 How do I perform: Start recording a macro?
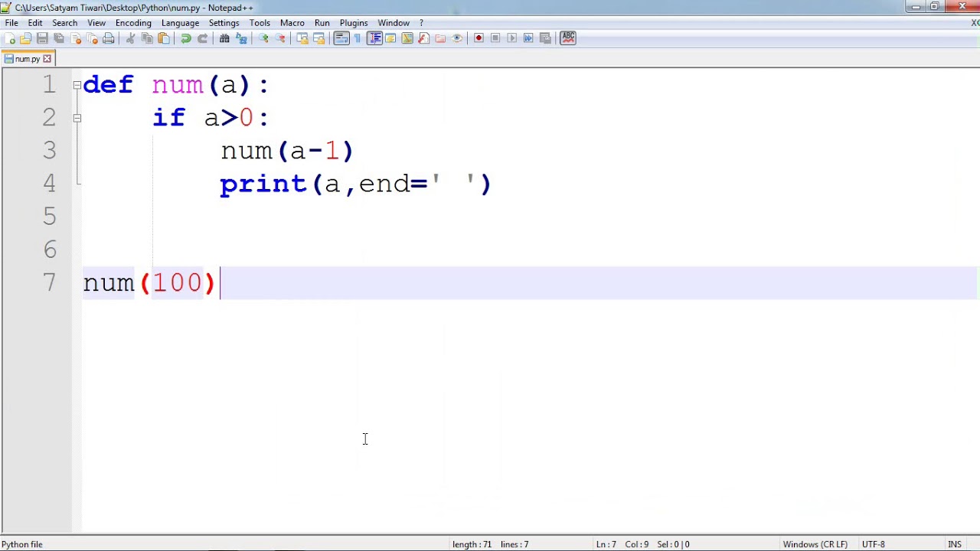pyautogui.click(x=479, y=38)
